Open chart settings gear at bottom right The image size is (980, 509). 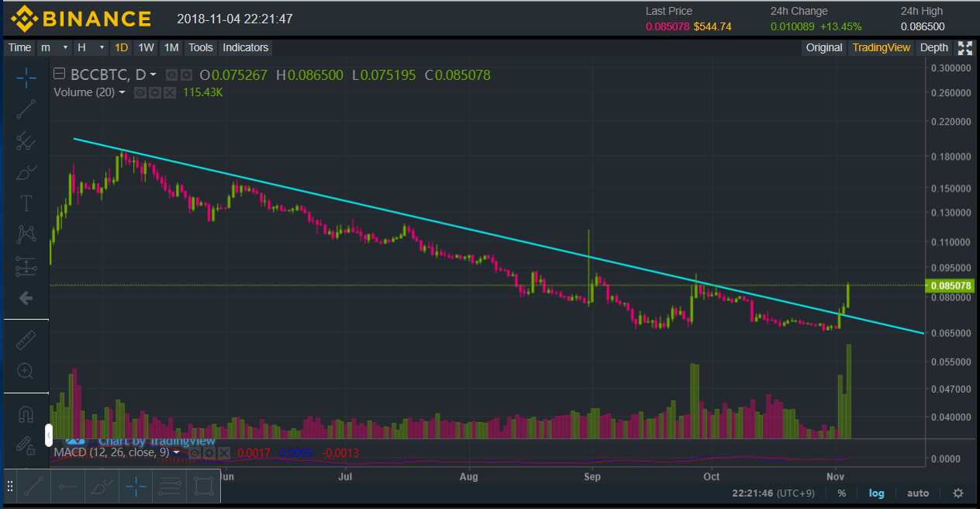click(958, 493)
